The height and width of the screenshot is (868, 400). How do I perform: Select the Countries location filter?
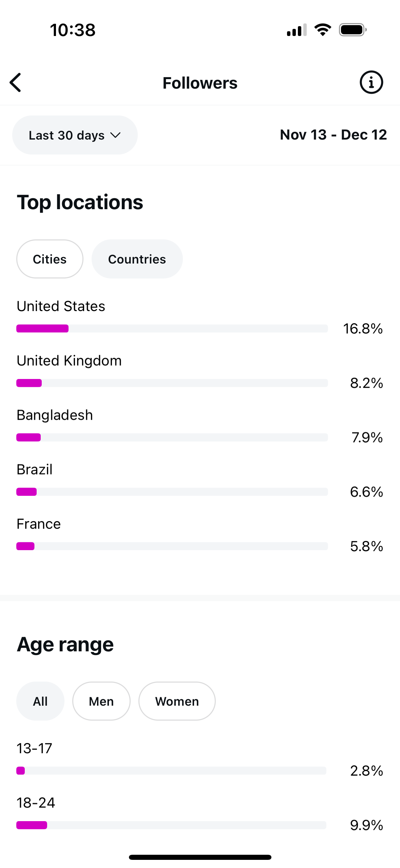(x=137, y=259)
